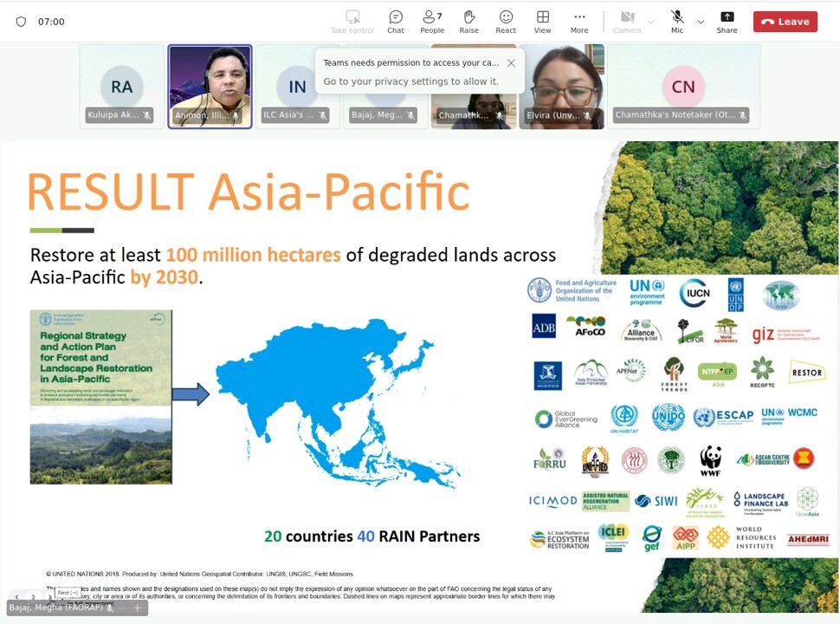Click the Asia-Pacific blue map
Viewport: 840px width, 624px height.
(x=338, y=402)
